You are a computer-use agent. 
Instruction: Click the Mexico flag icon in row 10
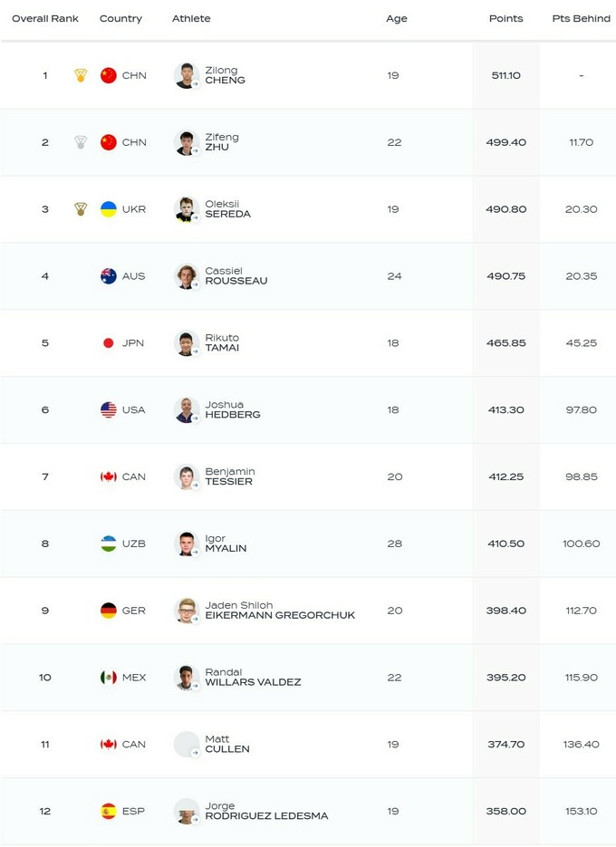pyautogui.click(x=109, y=678)
